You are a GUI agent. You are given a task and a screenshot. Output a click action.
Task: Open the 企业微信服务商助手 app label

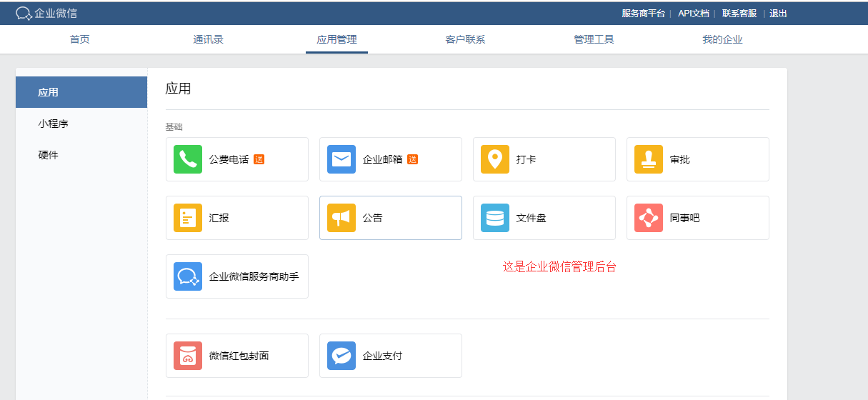click(x=254, y=276)
